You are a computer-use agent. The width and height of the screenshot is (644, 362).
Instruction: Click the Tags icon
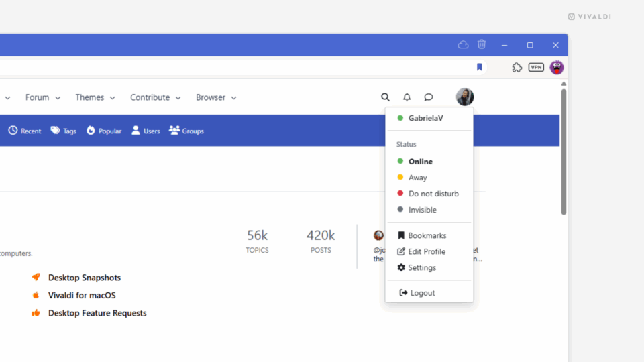tap(55, 131)
